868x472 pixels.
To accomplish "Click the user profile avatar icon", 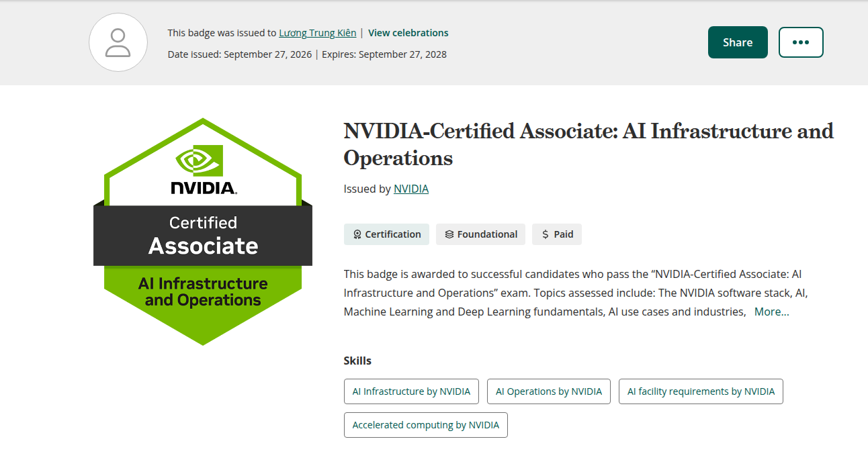I will point(118,42).
